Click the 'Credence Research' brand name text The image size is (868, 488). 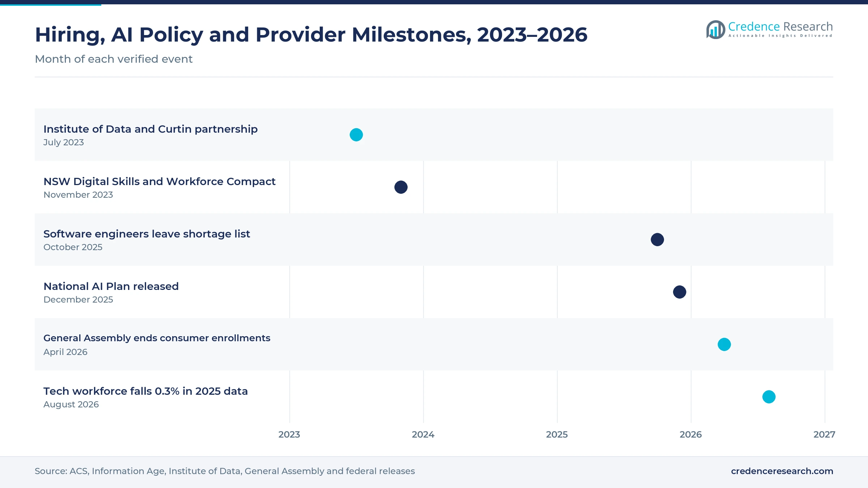click(x=780, y=26)
